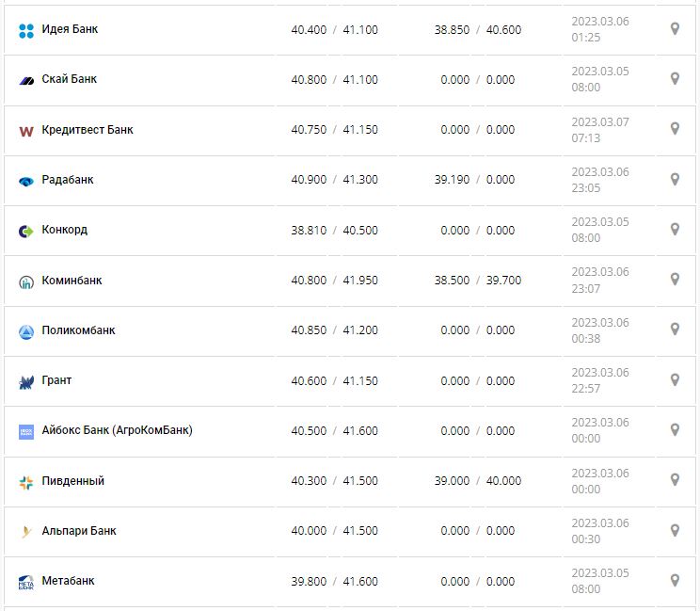Screen dimensions: 700x611
Task: Open the Идея Банк link
Action: coord(70,29)
